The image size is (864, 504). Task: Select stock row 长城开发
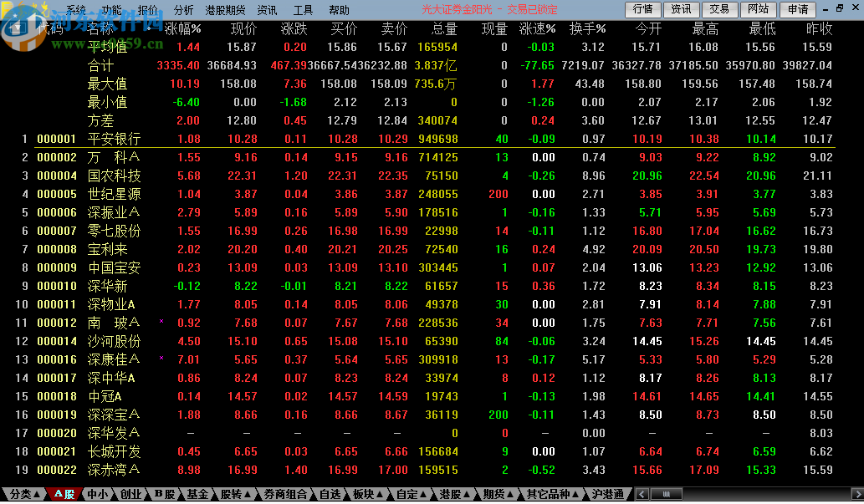click(424, 451)
